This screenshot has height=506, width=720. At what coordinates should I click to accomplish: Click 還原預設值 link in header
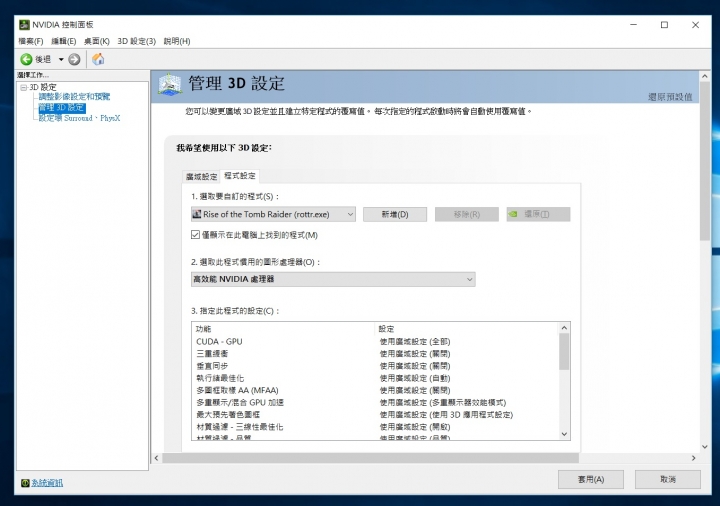coord(670,97)
